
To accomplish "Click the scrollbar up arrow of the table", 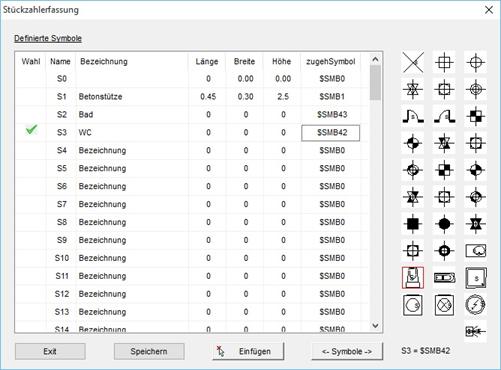I will click(x=375, y=59).
